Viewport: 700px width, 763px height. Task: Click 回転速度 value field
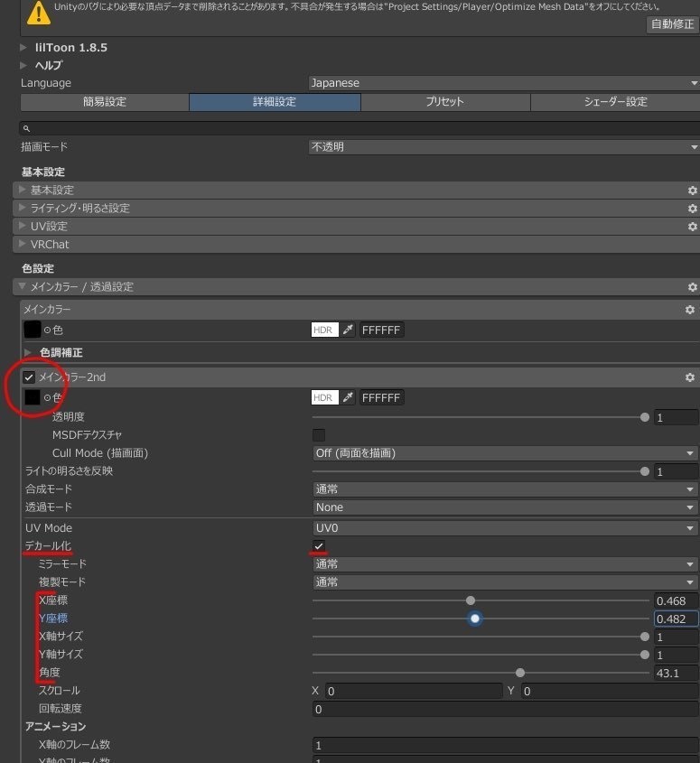tap(506, 709)
